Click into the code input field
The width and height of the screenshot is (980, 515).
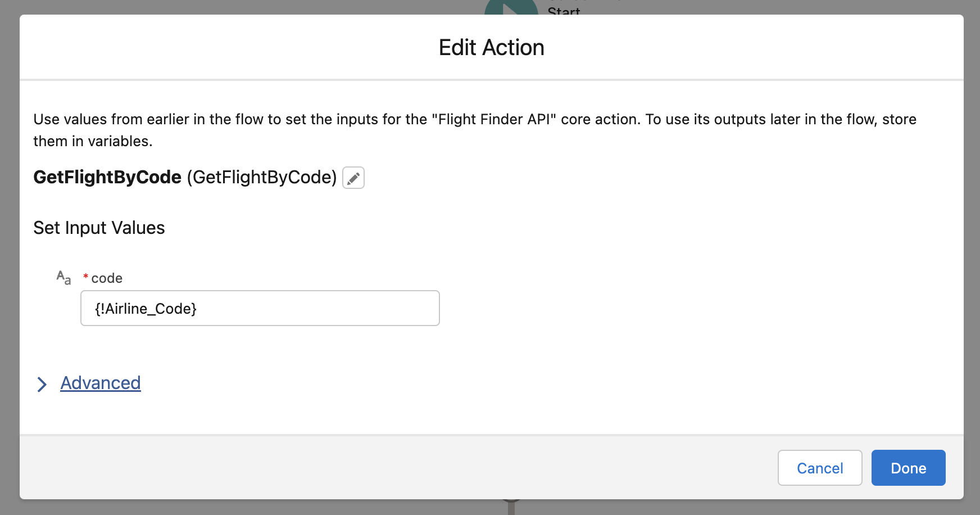(260, 308)
